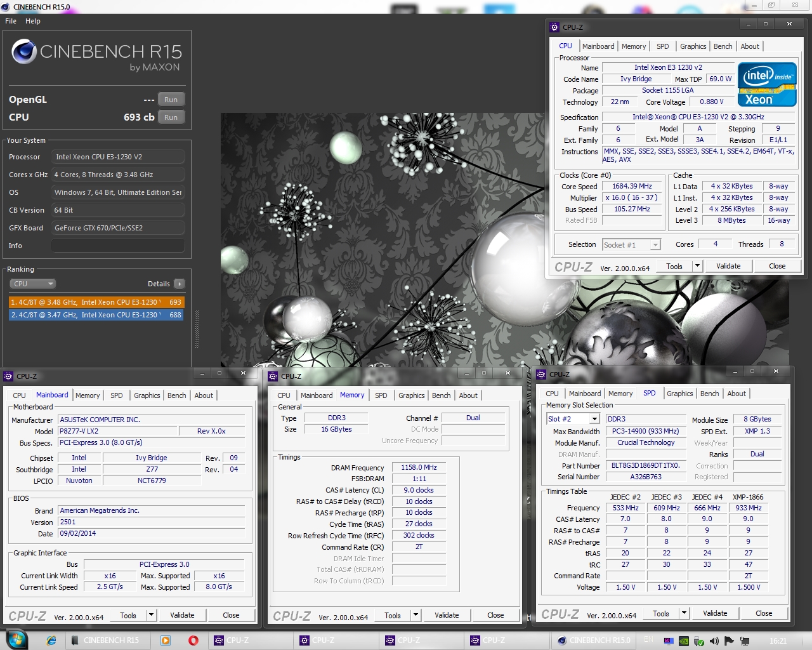This screenshot has height=650, width=812.
Task: Run the CPU benchmark
Action: tap(171, 117)
